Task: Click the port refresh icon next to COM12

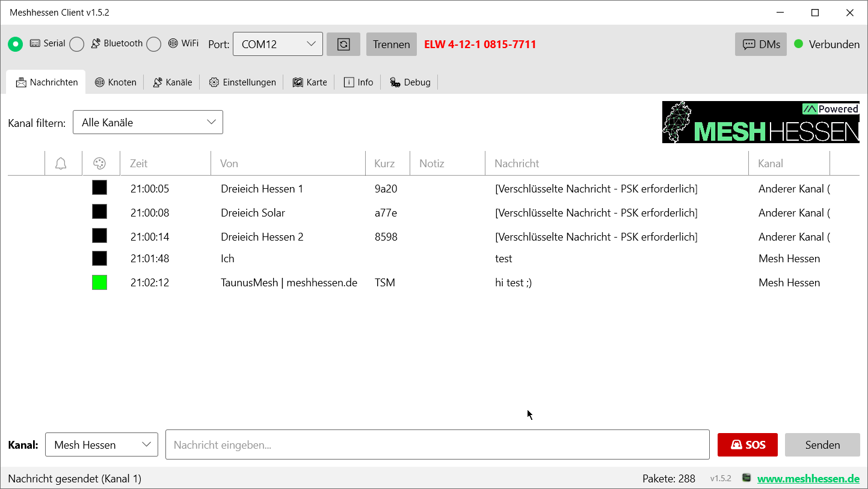Action: click(343, 44)
